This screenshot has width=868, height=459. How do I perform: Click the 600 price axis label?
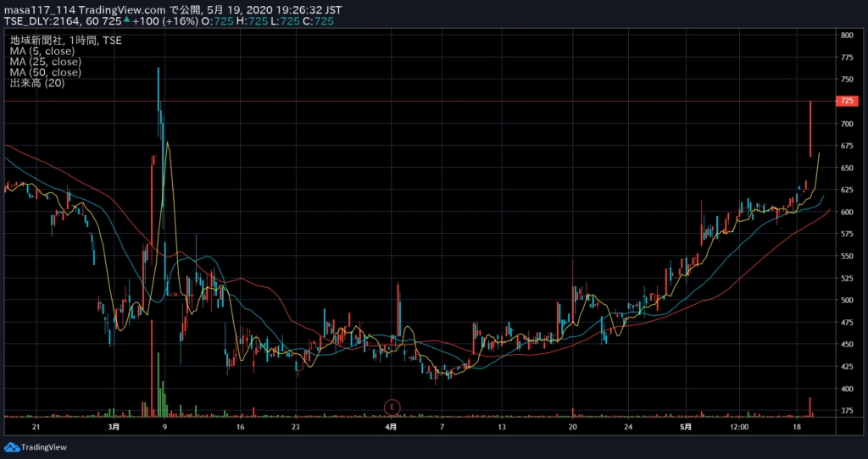click(x=847, y=212)
